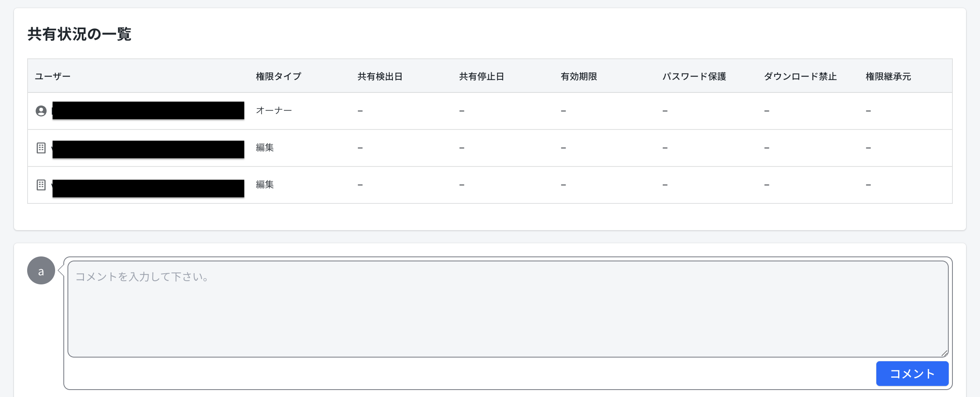This screenshot has height=397, width=980.
Task: Click the building icon in the last 編集 row
Action: 41,185
